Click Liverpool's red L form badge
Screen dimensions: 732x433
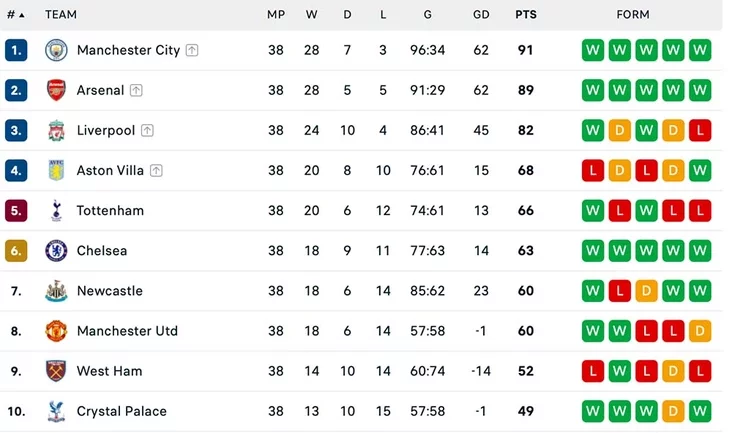click(x=699, y=130)
